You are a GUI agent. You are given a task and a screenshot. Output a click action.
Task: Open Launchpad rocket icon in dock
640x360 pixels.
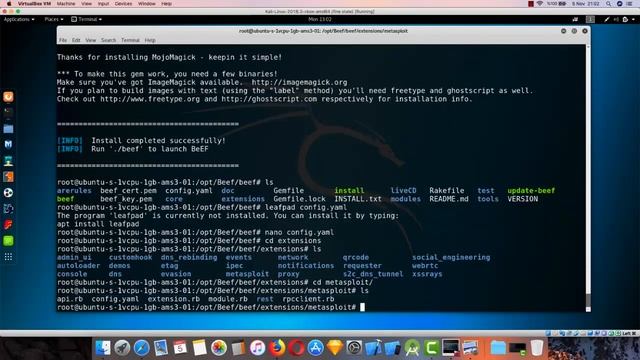coord(122,348)
